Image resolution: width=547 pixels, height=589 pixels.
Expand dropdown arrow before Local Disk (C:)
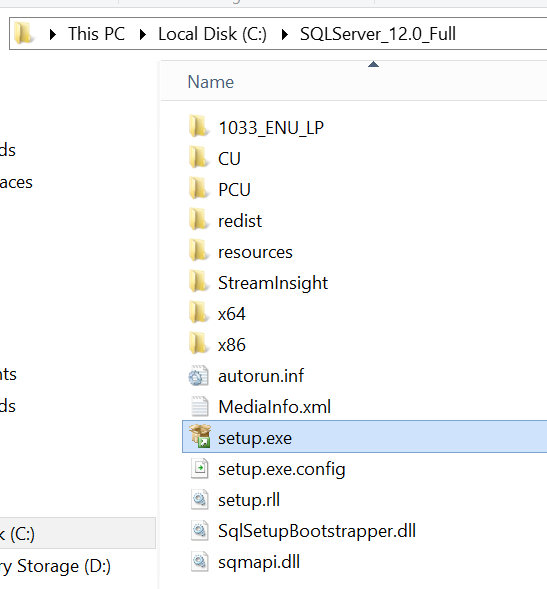143,35
